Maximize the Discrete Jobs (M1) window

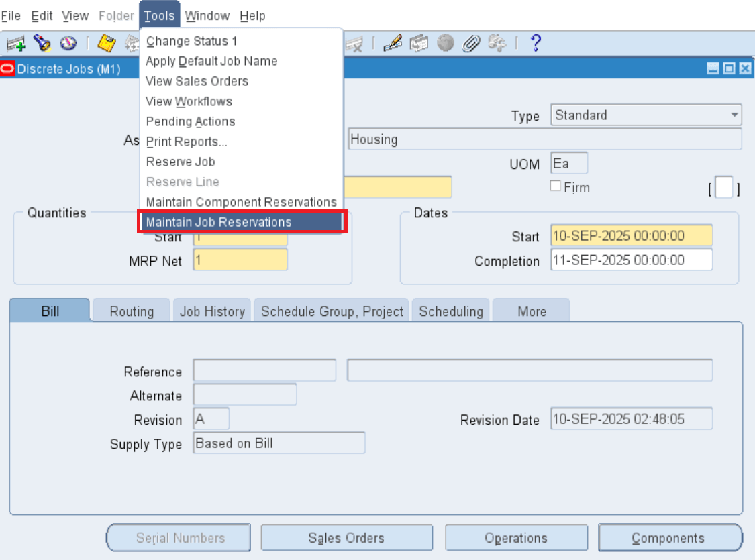click(729, 69)
